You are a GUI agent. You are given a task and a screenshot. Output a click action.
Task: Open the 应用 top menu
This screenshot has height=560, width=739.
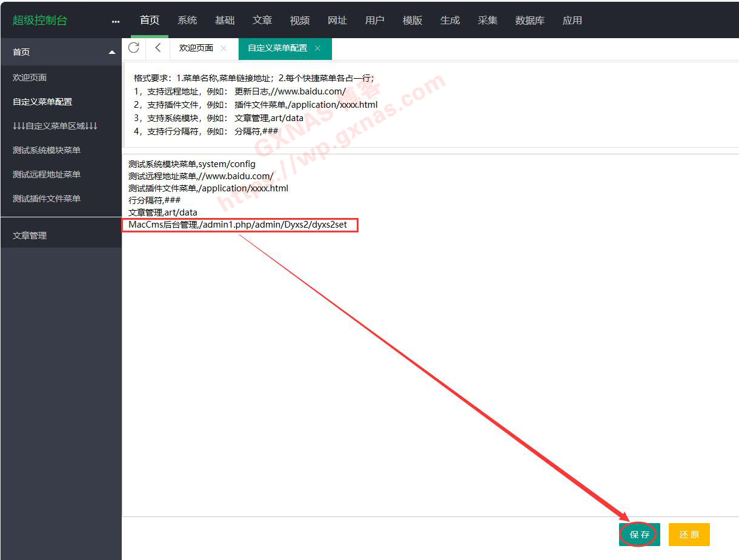point(572,20)
